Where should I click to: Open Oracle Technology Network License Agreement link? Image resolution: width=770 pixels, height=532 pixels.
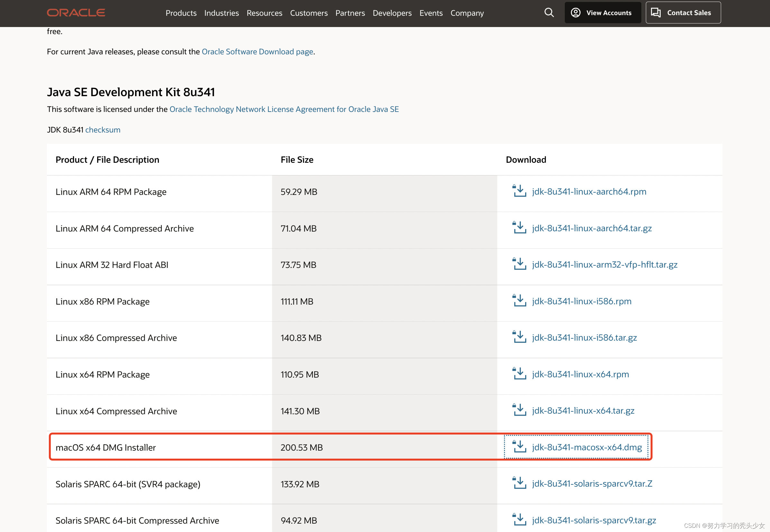(x=284, y=109)
